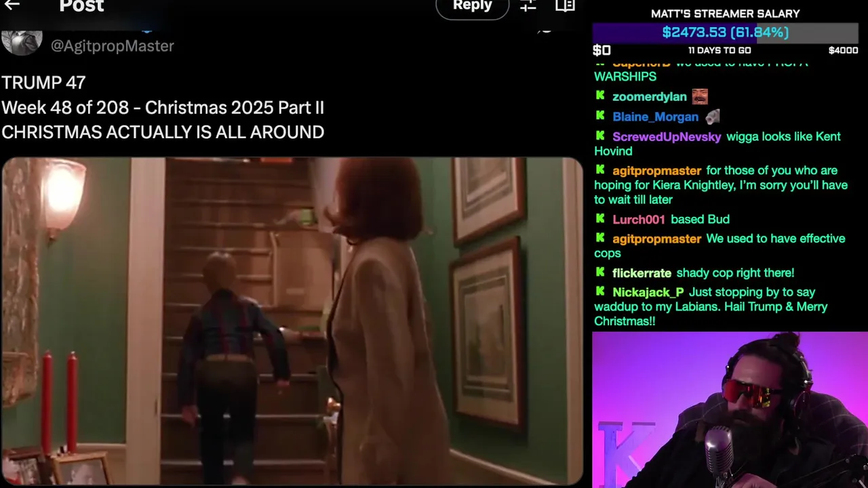Click the 'TRUMP 47' post line
This screenshot has width=868, height=488.
[x=43, y=83]
